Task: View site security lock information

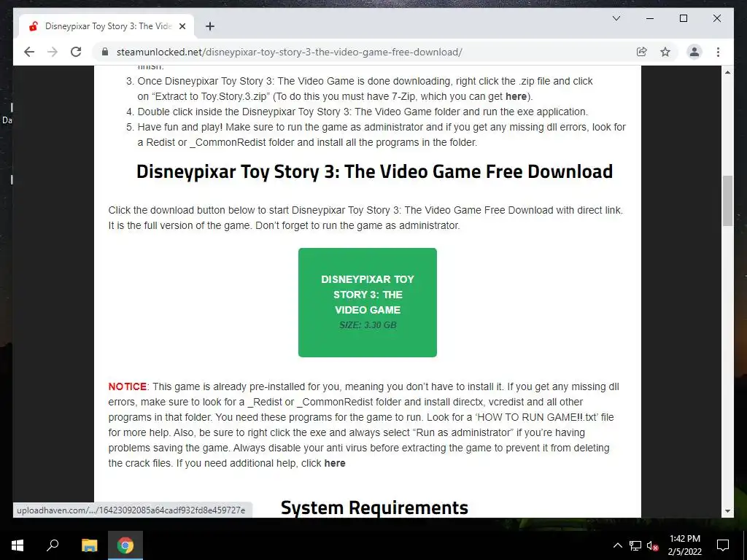Action: click(105, 52)
